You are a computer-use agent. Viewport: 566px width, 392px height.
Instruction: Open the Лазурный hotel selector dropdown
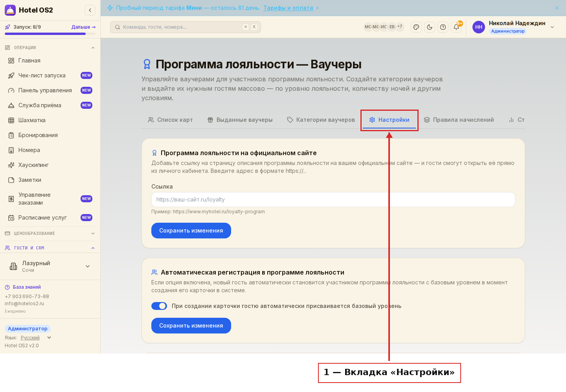click(50, 266)
